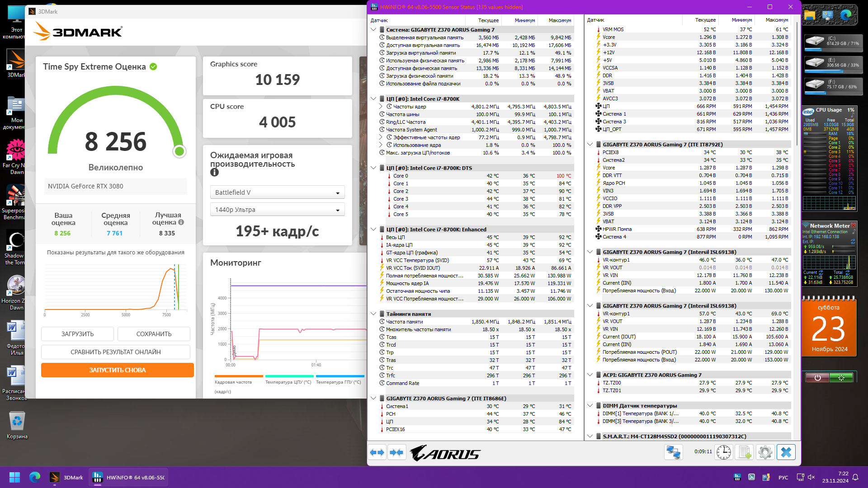Click the ЗАПУСТИТЬ СНОВА orange button

coord(117,370)
